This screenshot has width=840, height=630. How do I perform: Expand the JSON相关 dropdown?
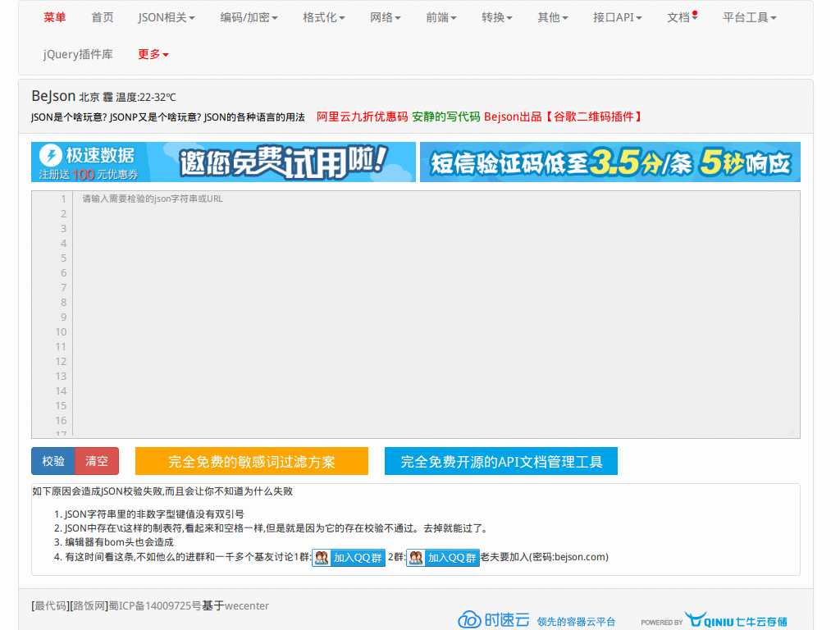pyautogui.click(x=166, y=18)
